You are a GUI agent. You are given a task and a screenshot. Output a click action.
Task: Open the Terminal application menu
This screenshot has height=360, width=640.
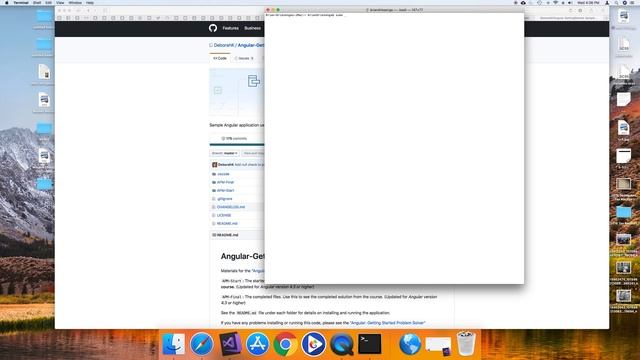tap(21, 2)
